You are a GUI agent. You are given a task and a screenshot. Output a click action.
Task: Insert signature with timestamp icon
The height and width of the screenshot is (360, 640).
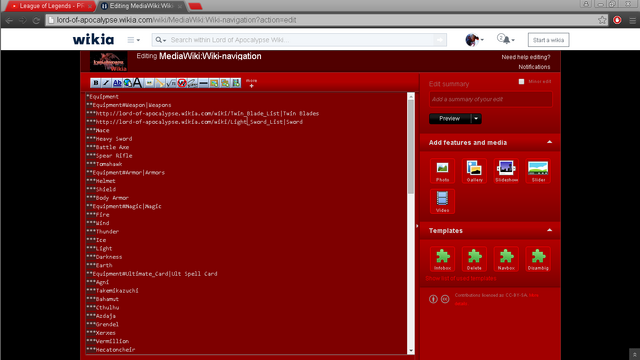coord(193,83)
